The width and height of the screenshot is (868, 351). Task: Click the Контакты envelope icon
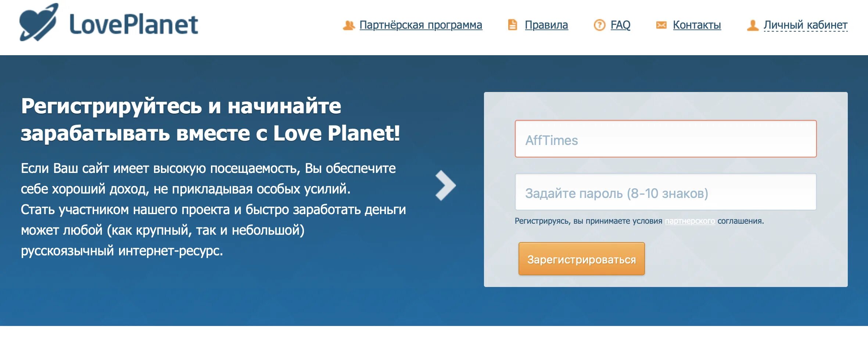[x=661, y=25]
